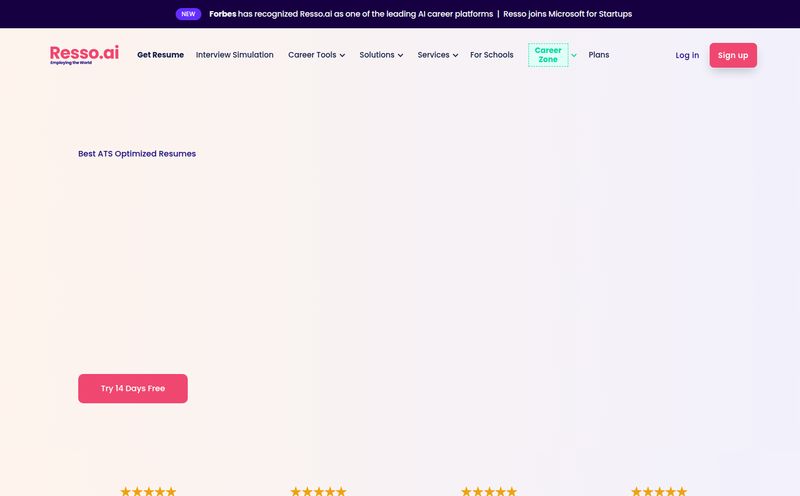
Task: Click the Log in link
Action: pos(687,55)
